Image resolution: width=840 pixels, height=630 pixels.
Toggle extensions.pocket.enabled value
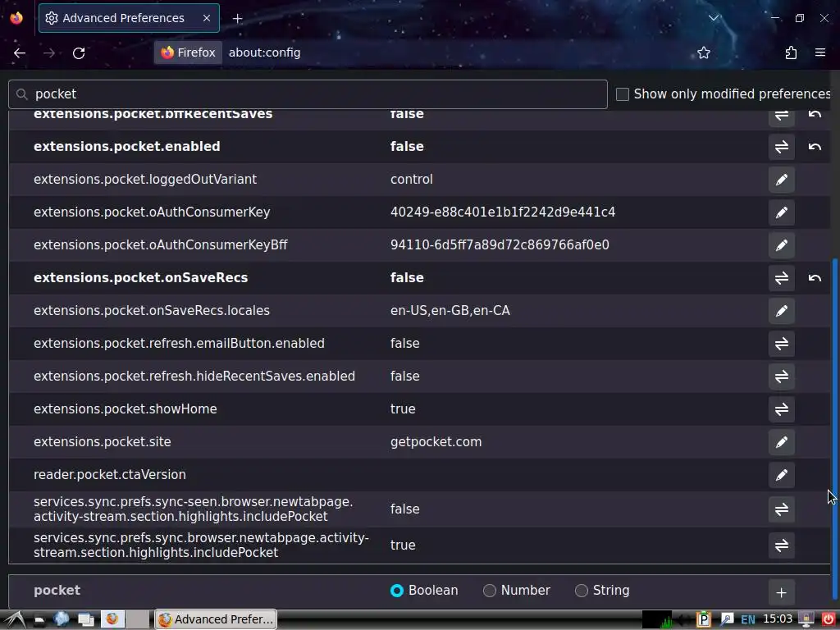781,146
